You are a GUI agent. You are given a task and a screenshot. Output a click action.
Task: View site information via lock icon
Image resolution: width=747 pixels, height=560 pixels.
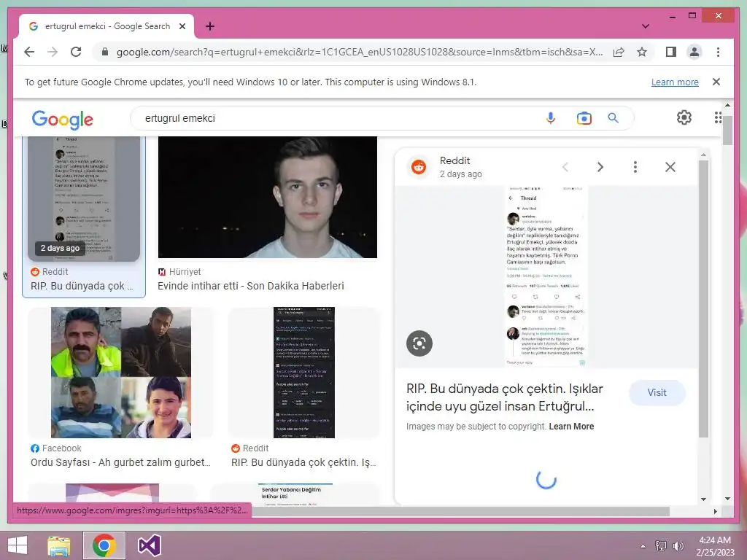click(105, 52)
